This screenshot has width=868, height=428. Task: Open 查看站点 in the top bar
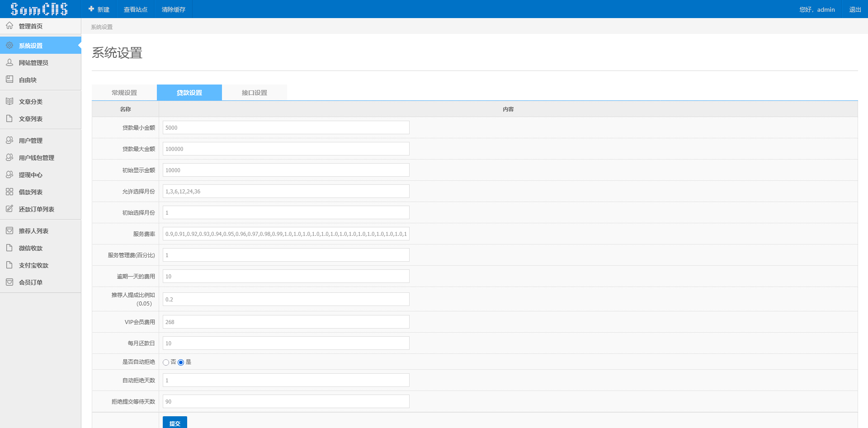[x=136, y=9]
